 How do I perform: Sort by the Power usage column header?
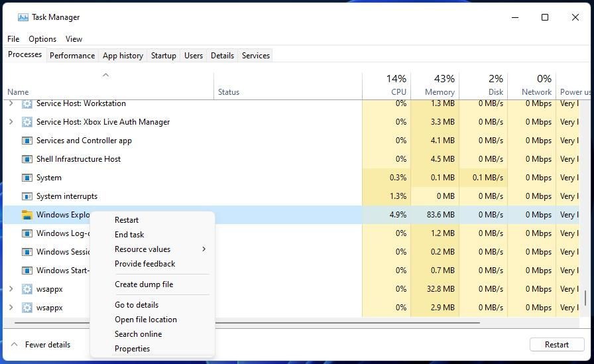click(573, 86)
